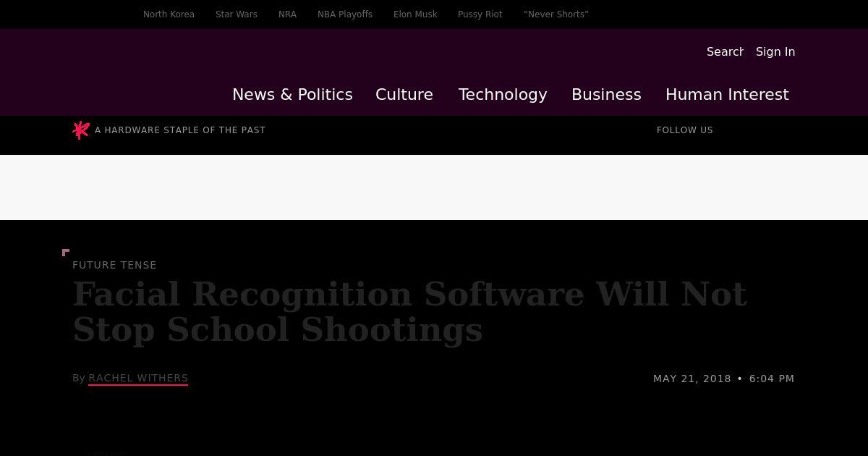Open the Star Wars trending topic
The image size is (868, 456).
click(x=237, y=14)
